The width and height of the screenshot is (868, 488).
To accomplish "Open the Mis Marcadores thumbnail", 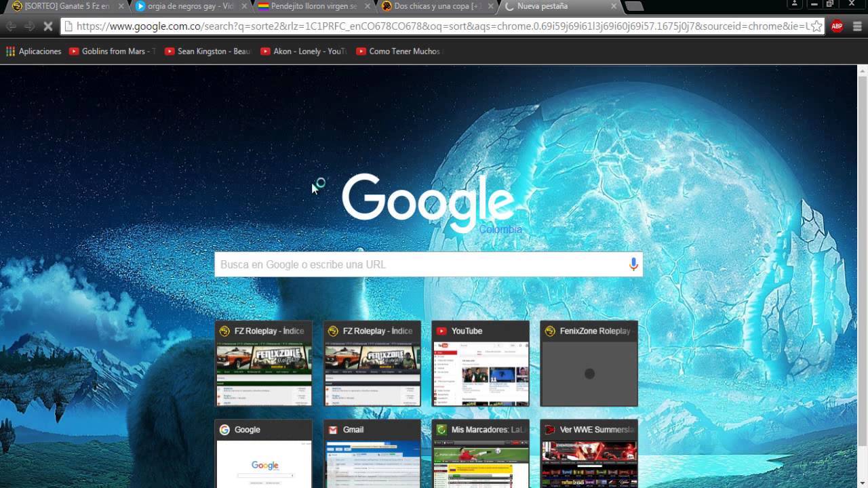I will tap(481, 454).
